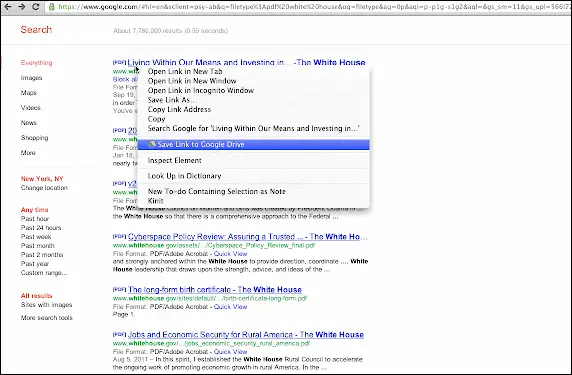The width and height of the screenshot is (572, 375).
Task: Select Save Link to Google Drive
Action: (x=254, y=144)
